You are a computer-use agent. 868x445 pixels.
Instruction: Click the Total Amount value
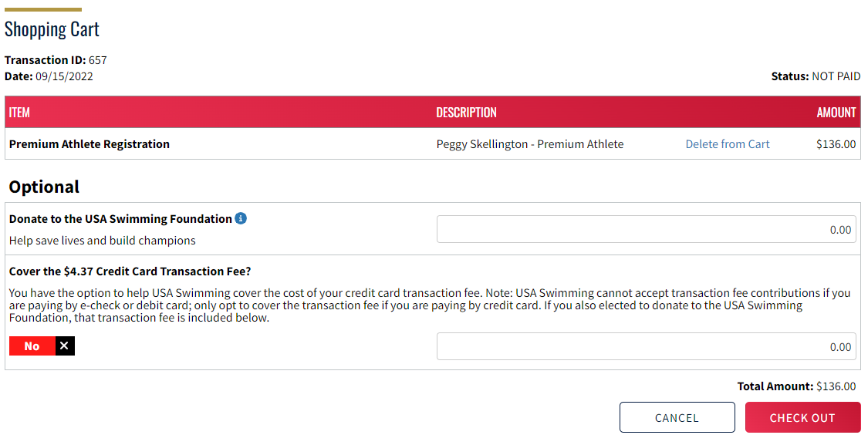836,386
